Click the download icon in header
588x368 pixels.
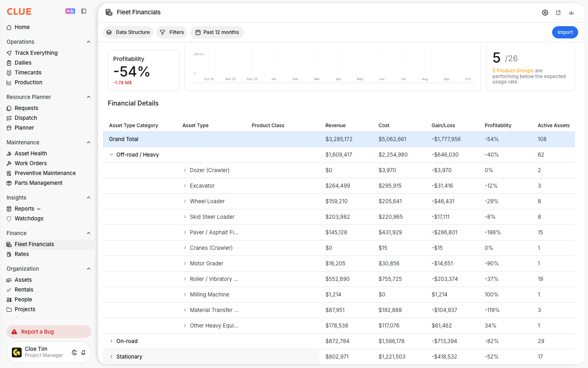point(571,13)
